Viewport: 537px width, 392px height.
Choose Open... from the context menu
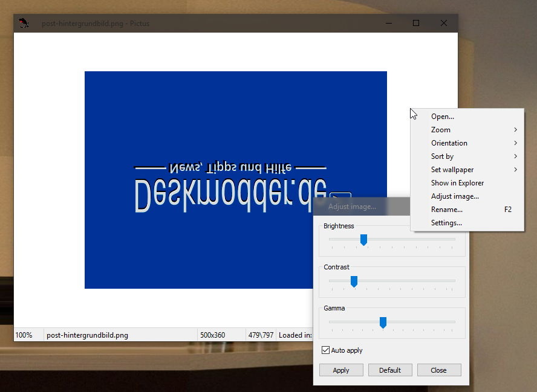[467, 117]
